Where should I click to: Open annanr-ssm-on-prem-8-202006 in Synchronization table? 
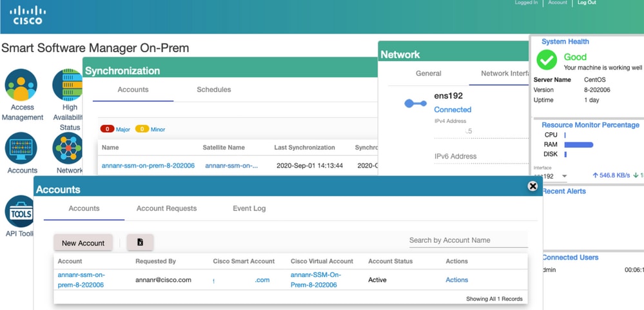point(148,166)
